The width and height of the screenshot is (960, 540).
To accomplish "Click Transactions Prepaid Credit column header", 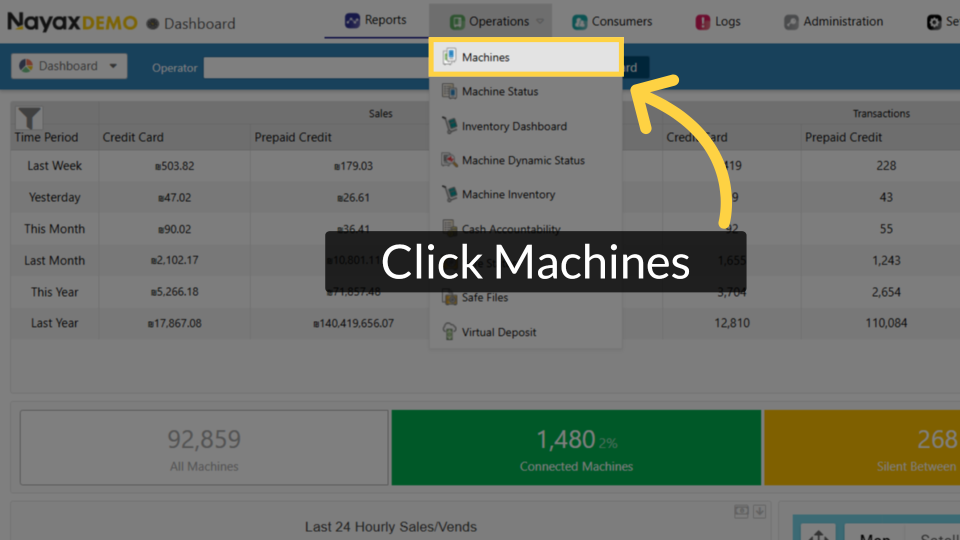I will pyautogui.click(x=843, y=137).
